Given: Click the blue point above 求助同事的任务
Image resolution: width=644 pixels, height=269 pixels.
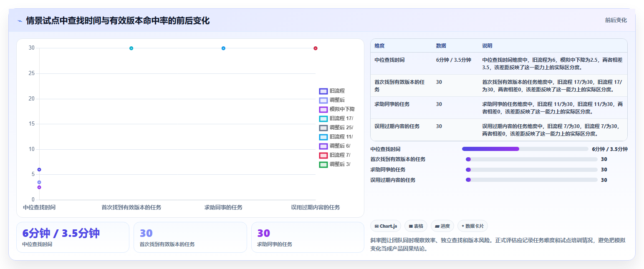Looking at the screenshot, I should click(x=223, y=48).
